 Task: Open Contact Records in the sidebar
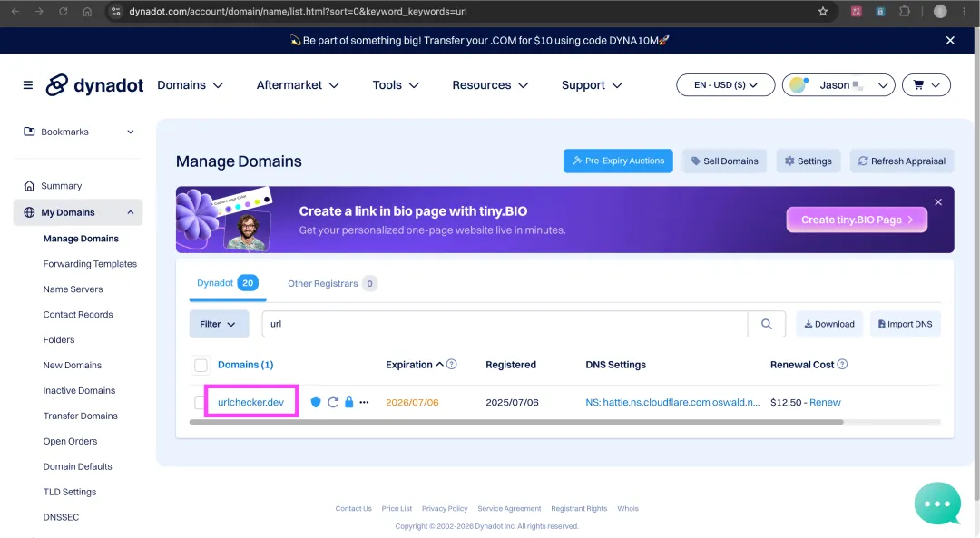tap(78, 314)
